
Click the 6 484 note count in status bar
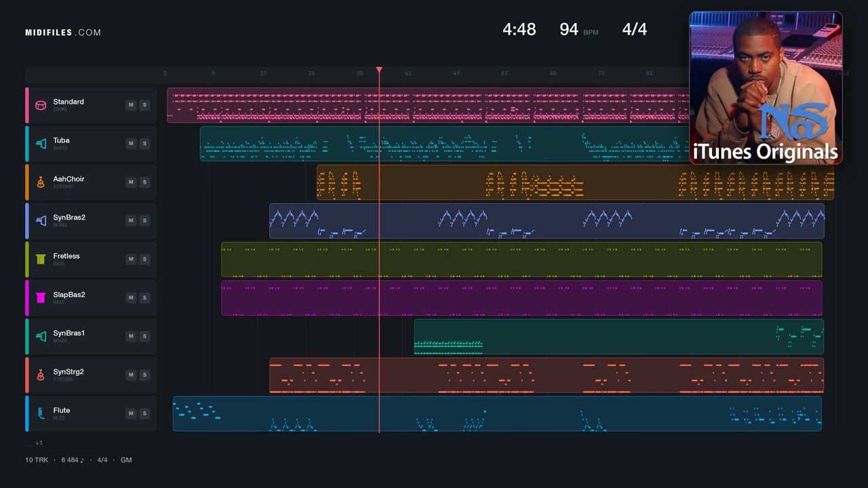(73, 460)
